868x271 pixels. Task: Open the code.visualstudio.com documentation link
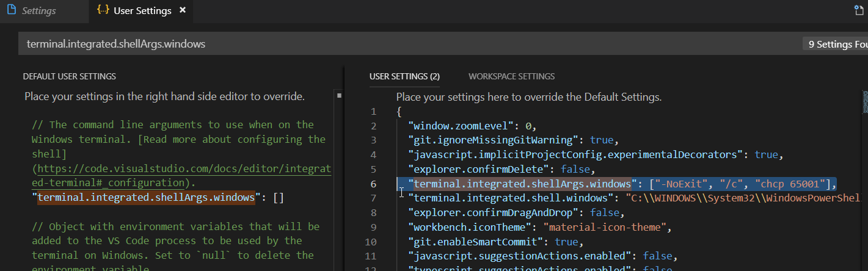coord(183,168)
